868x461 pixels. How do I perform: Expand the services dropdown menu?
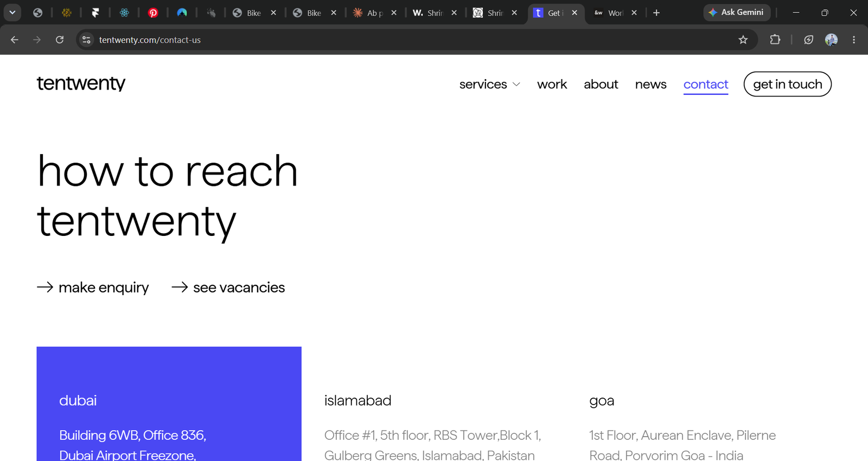(490, 84)
